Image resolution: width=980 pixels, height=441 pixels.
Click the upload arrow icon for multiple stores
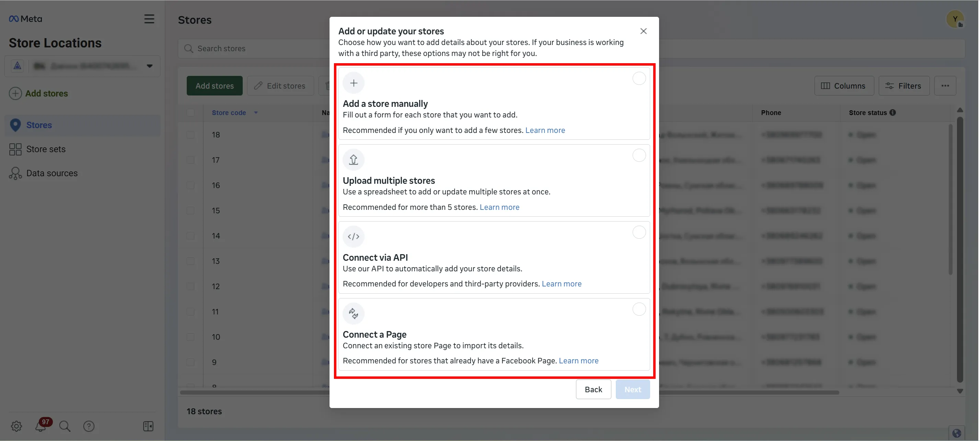(354, 159)
